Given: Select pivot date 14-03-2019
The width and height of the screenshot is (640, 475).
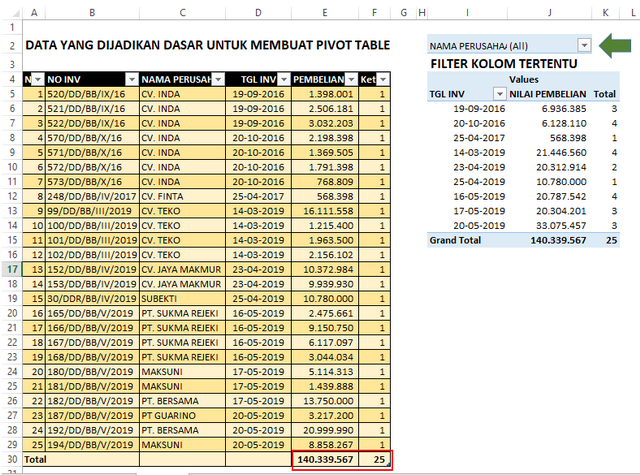Looking at the screenshot, I should pos(479,152).
